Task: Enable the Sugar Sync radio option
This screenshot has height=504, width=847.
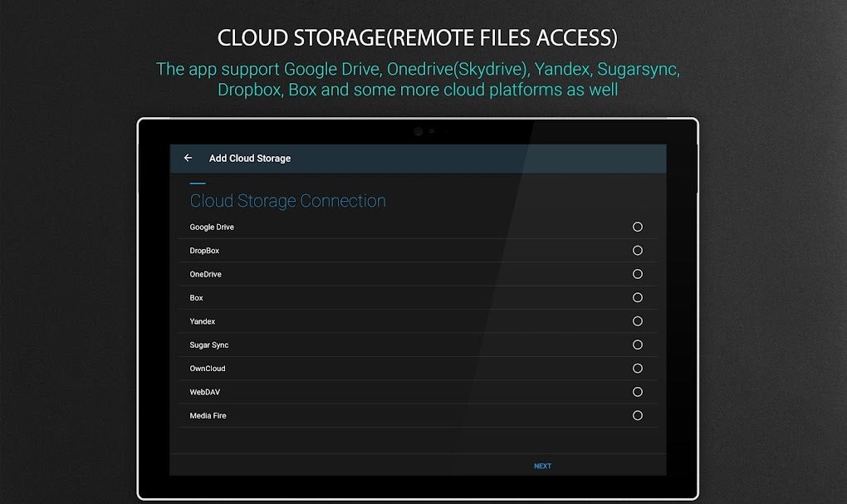Action: point(638,345)
